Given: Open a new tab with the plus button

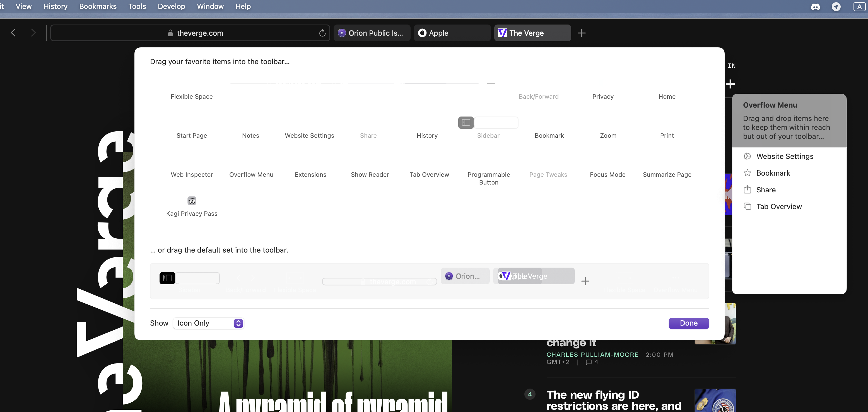Looking at the screenshot, I should [x=582, y=33].
